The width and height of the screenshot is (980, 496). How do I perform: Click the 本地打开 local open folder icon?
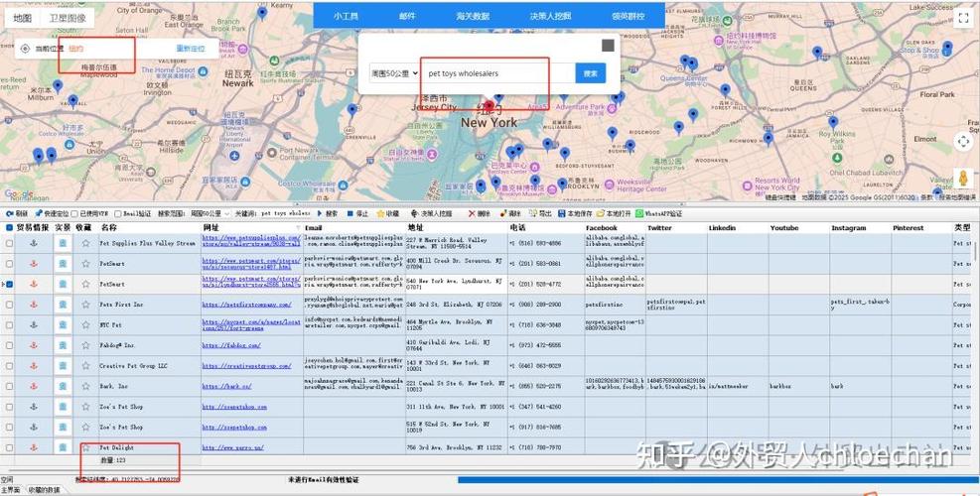pos(601,213)
